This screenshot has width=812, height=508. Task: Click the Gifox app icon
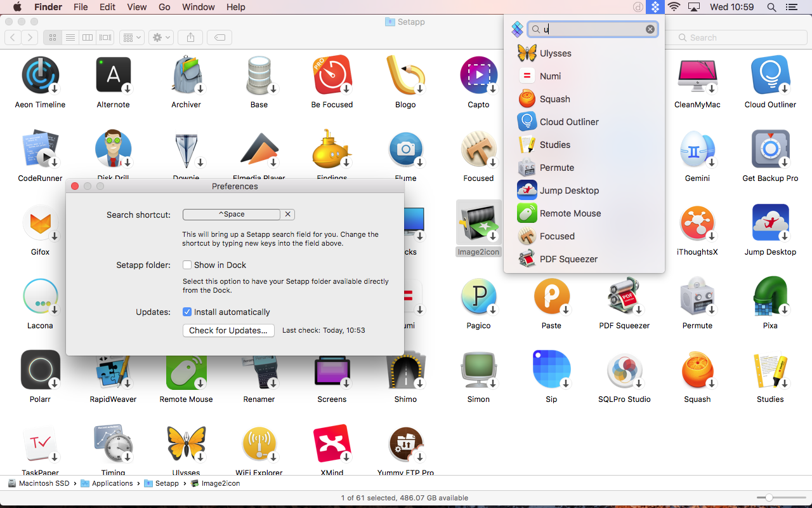pyautogui.click(x=41, y=222)
